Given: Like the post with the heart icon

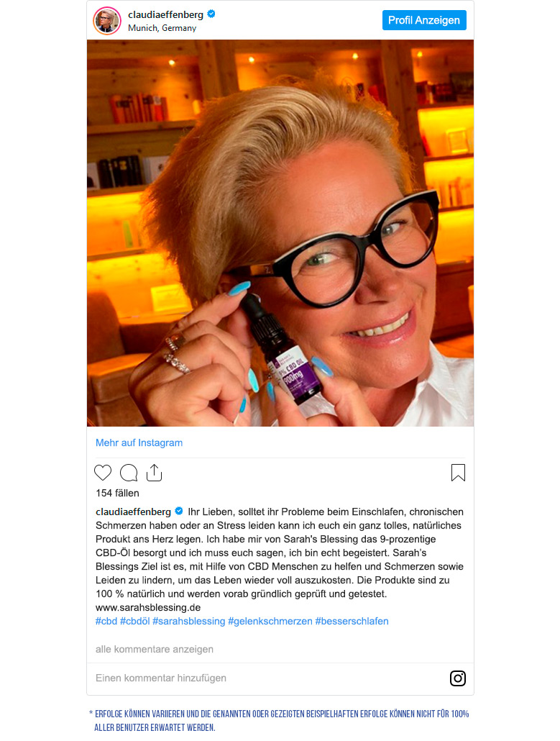Looking at the screenshot, I should (x=103, y=473).
